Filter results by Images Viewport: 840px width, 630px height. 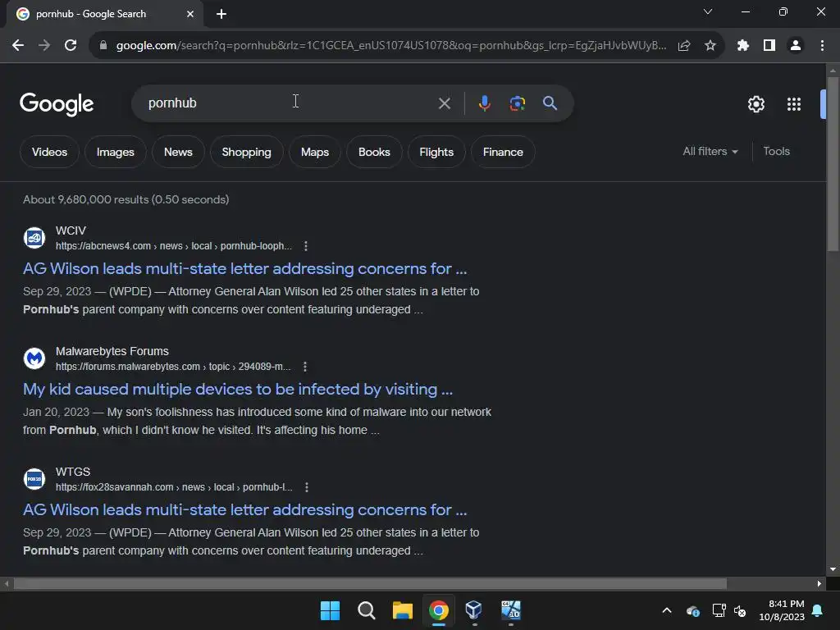115,152
